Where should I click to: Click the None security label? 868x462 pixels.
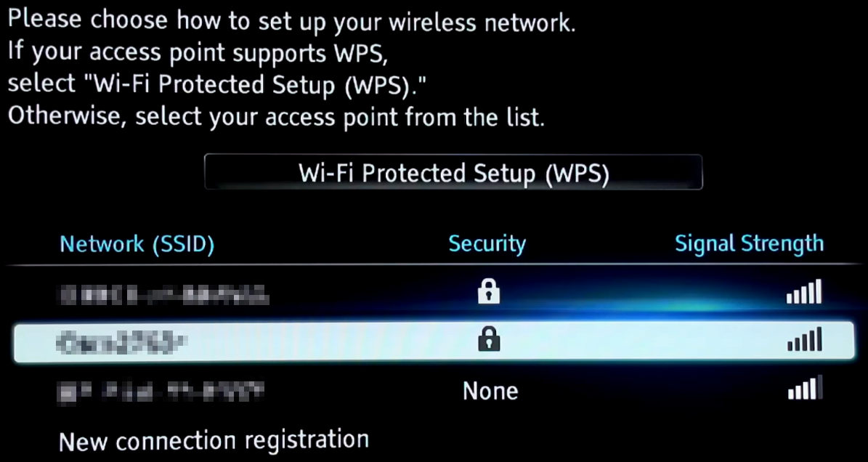click(x=490, y=391)
